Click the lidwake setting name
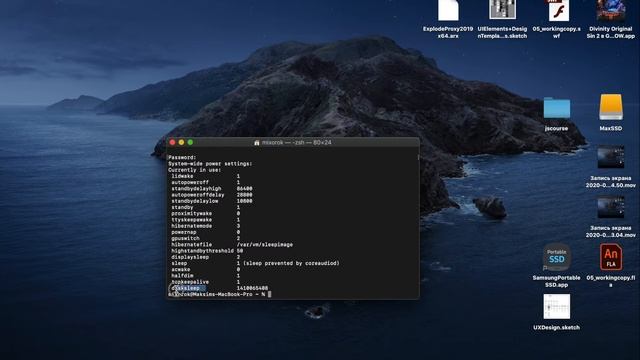The image size is (640, 360). [x=182, y=176]
